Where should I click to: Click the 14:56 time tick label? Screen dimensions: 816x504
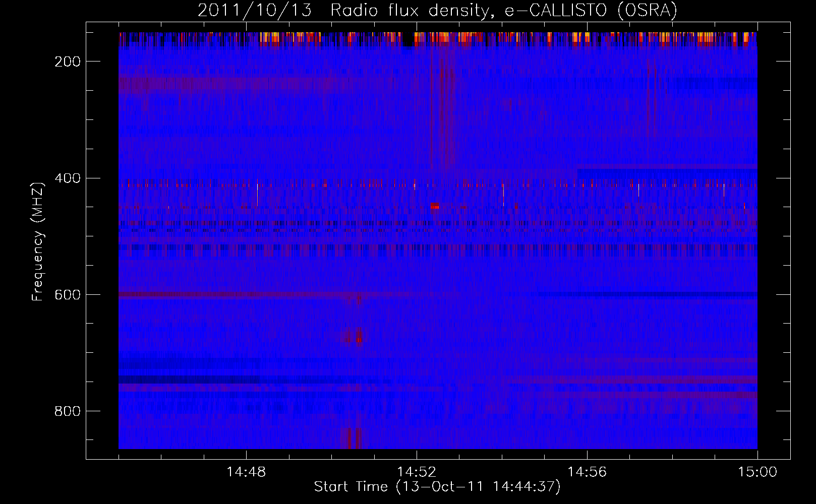587,472
